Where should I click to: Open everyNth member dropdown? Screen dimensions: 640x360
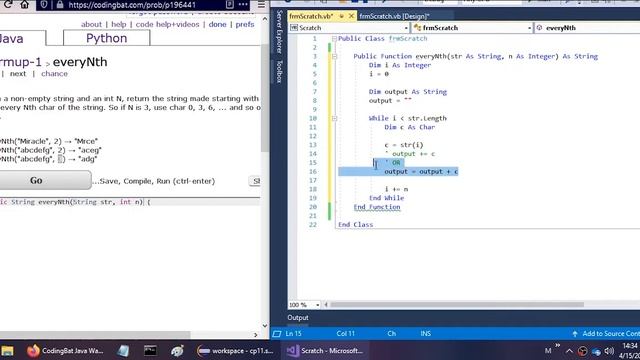(x=587, y=28)
